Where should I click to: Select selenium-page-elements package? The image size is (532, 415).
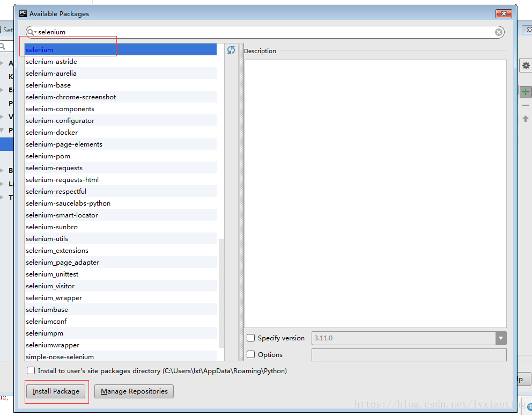point(121,144)
